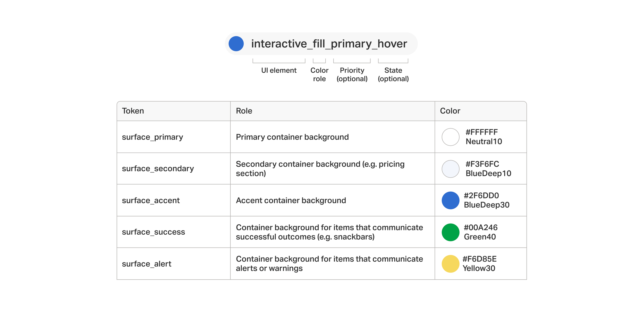644x333 pixels.
Task: Click the white Neutral10 color swatch
Action: (x=450, y=137)
